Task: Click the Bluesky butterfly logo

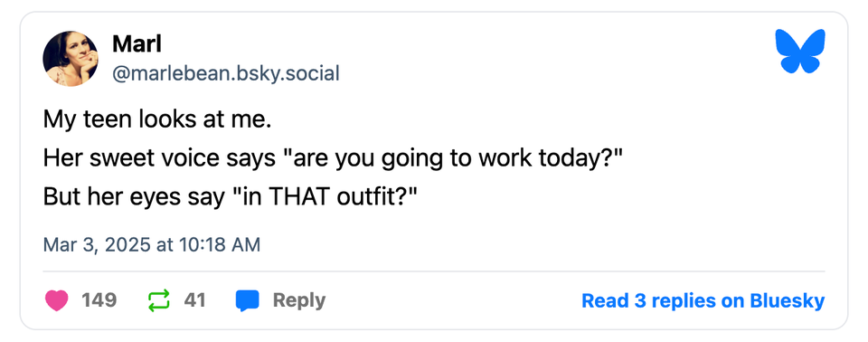Action: pos(800,51)
